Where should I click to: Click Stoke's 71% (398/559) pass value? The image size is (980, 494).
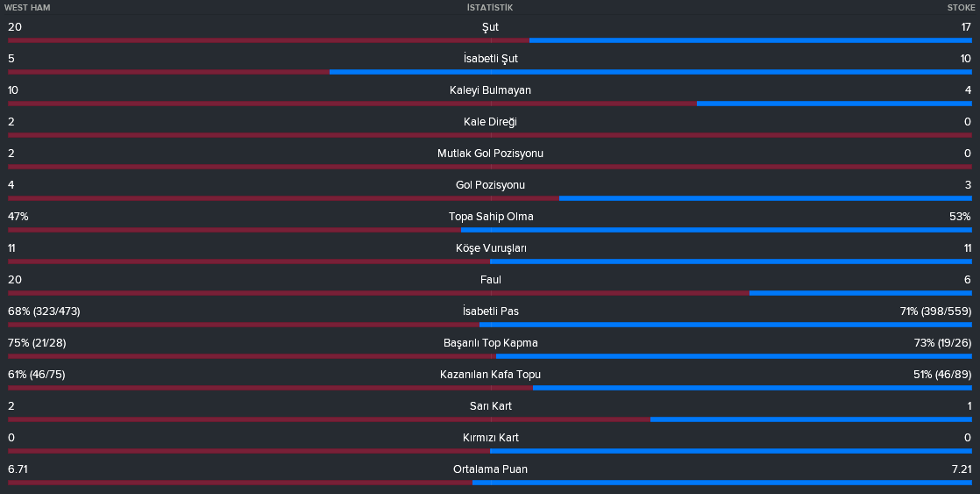[935, 311]
